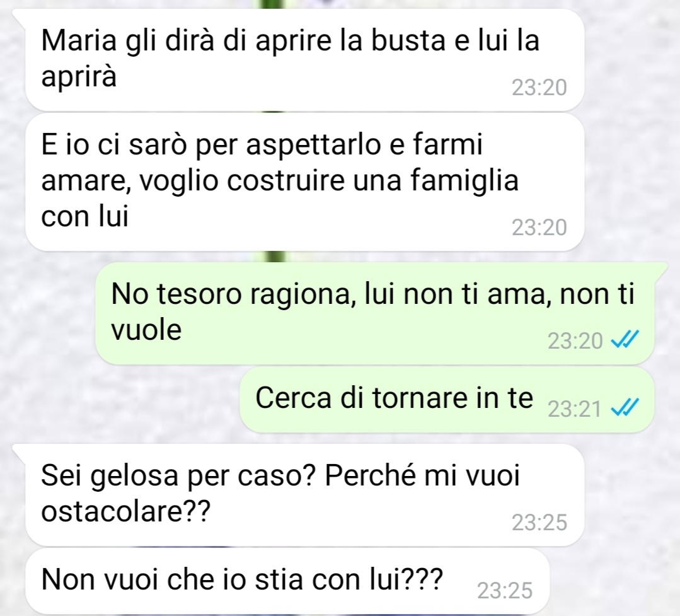Select the message 'No tesoro ragiona, lui non ti ama'

375,313
